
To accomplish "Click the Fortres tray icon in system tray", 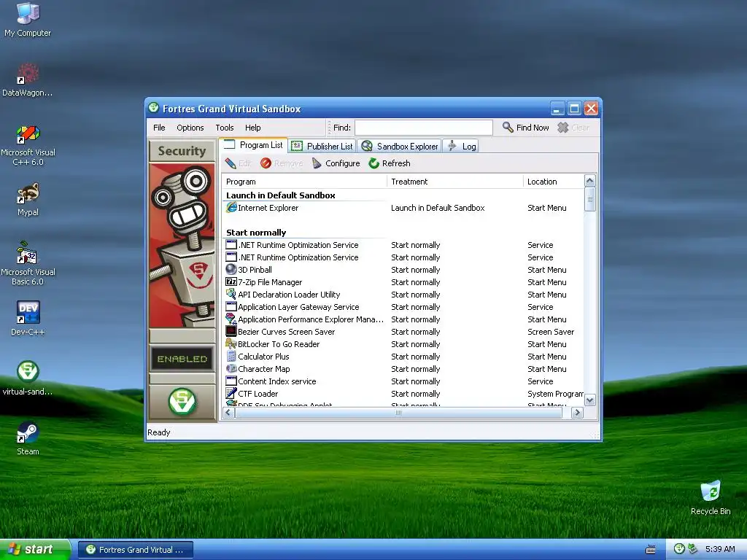I will [679, 549].
